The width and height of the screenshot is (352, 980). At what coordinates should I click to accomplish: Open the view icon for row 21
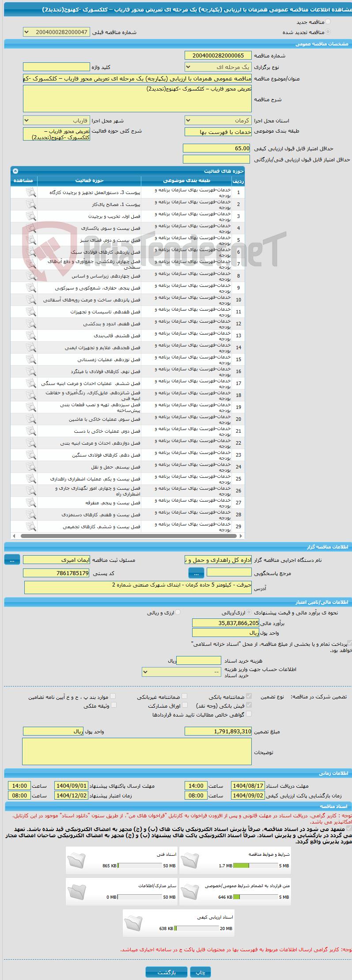(x=30, y=431)
